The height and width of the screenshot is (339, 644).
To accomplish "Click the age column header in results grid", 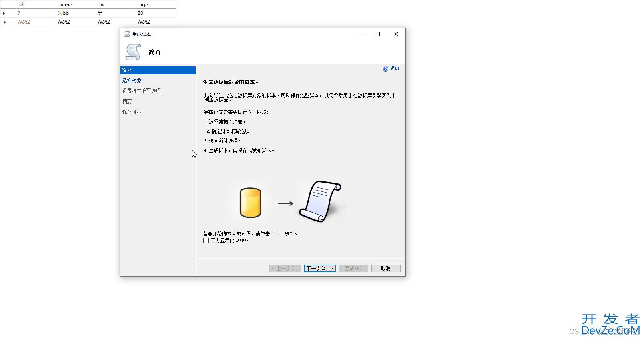I will coord(156,4).
